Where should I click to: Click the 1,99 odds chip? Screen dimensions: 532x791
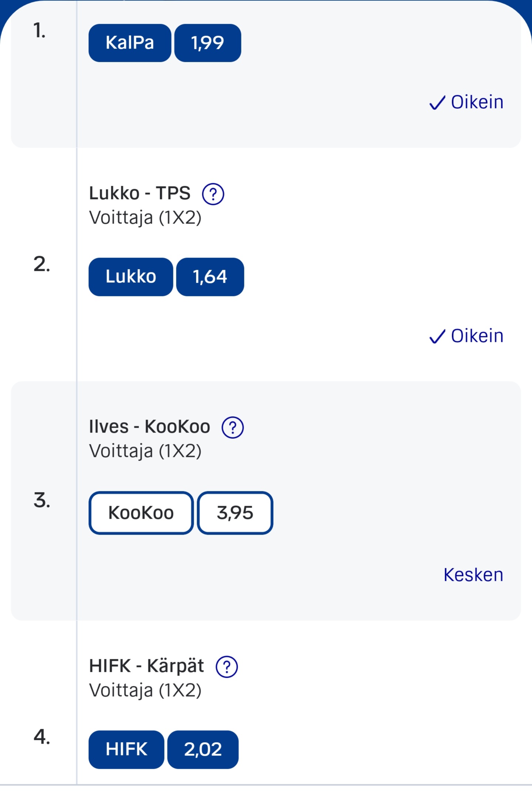[207, 43]
